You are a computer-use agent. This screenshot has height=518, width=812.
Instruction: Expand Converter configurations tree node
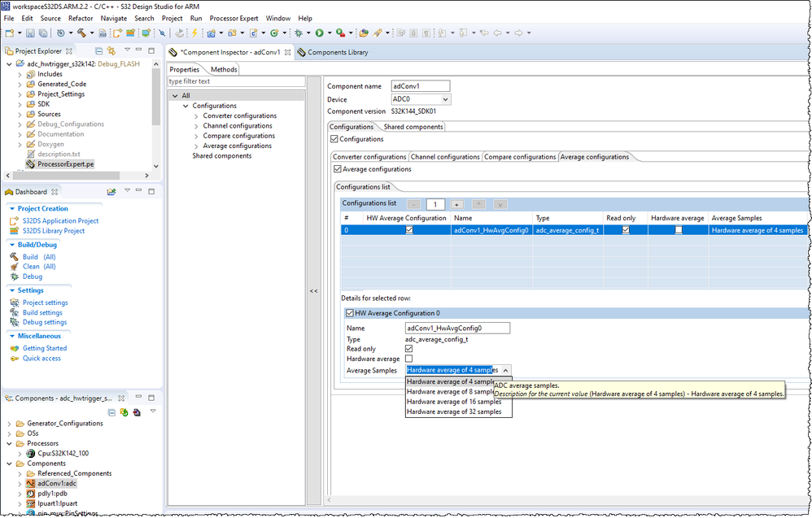pyautogui.click(x=196, y=116)
